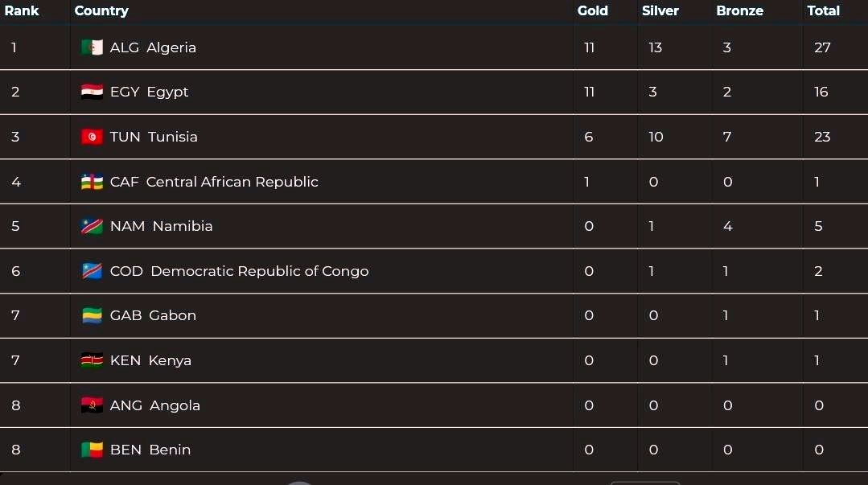Click the Rank column header
The height and width of the screenshot is (485, 868).
pos(22,10)
